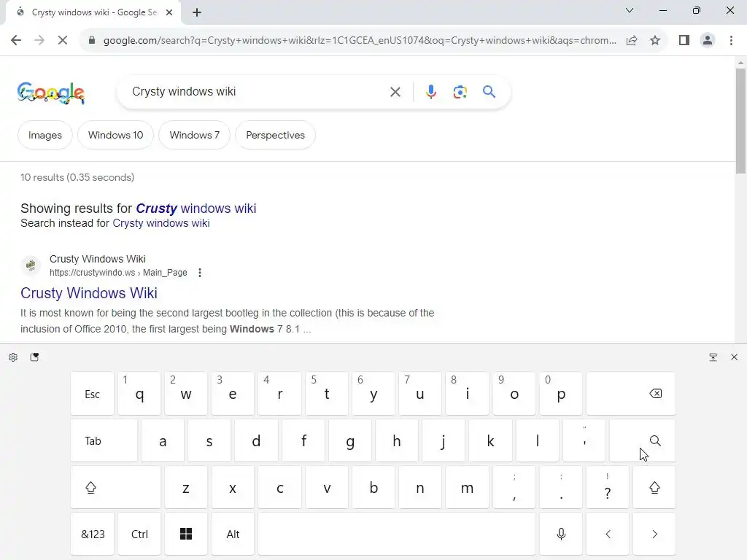Toggle the Ctrl key
Viewport: 747px width, 560px height.
[x=139, y=534]
